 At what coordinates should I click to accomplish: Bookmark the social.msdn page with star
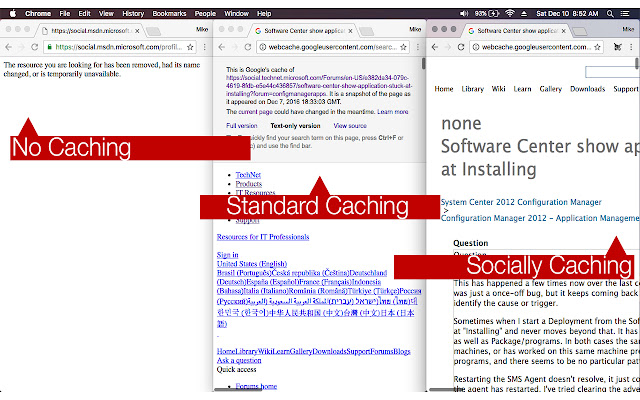[190, 47]
